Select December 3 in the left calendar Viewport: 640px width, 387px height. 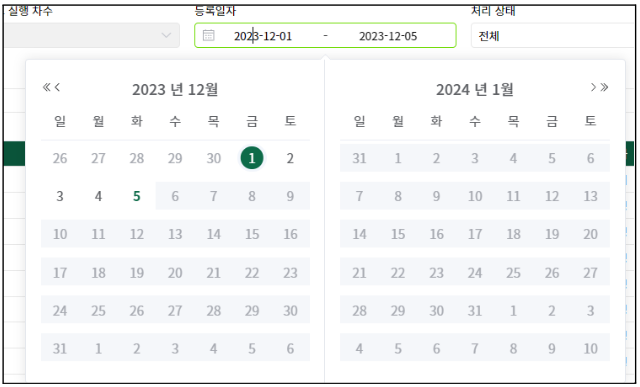click(x=60, y=196)
